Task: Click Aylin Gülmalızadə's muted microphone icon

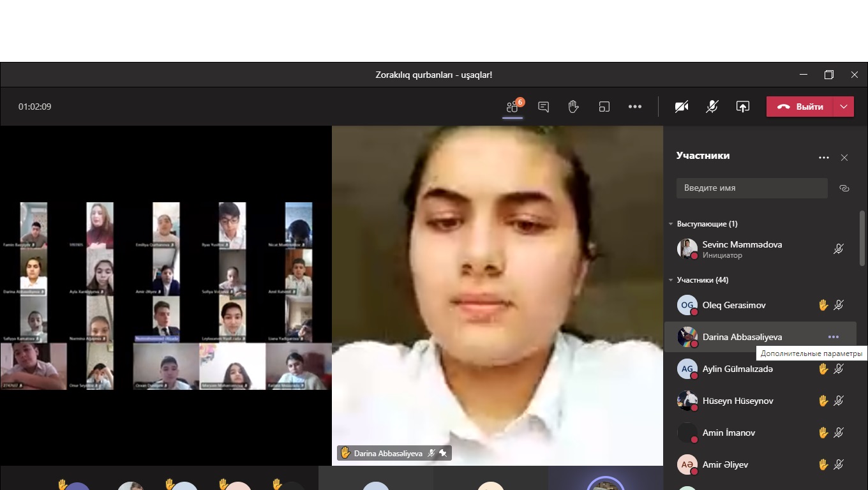Action: pos(839,369)
